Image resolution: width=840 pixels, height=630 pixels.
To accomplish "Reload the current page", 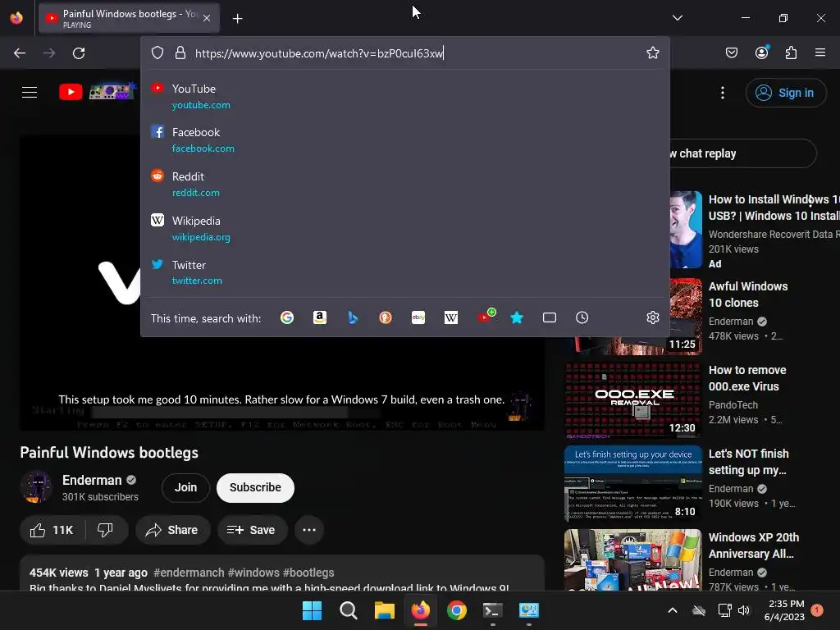I will [x=79, y=53].
